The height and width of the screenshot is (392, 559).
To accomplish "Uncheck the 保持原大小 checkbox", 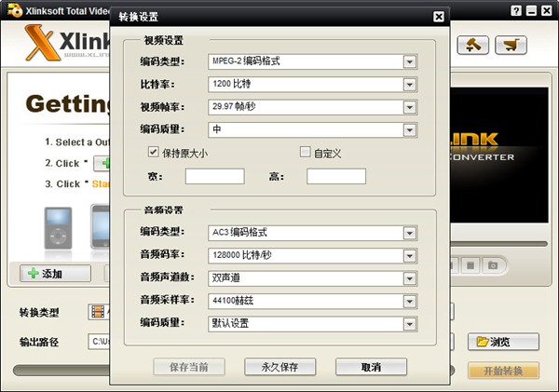I will (154, 152).
